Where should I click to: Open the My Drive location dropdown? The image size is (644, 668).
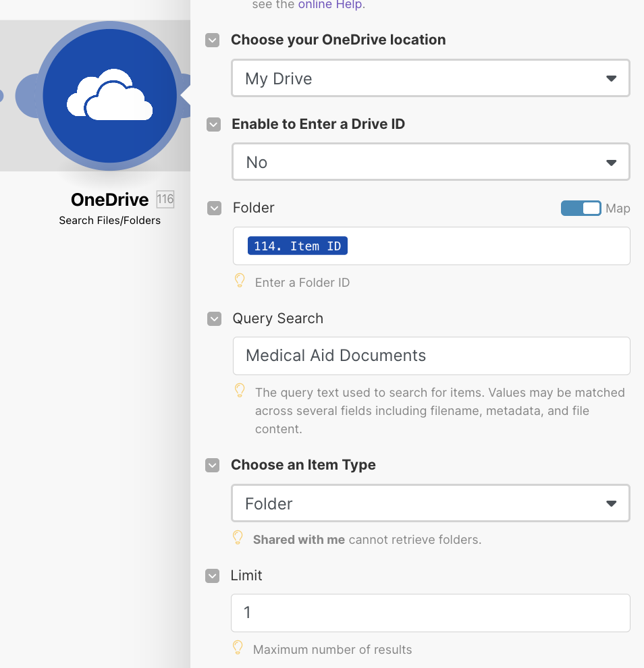(x=431, y=78)
